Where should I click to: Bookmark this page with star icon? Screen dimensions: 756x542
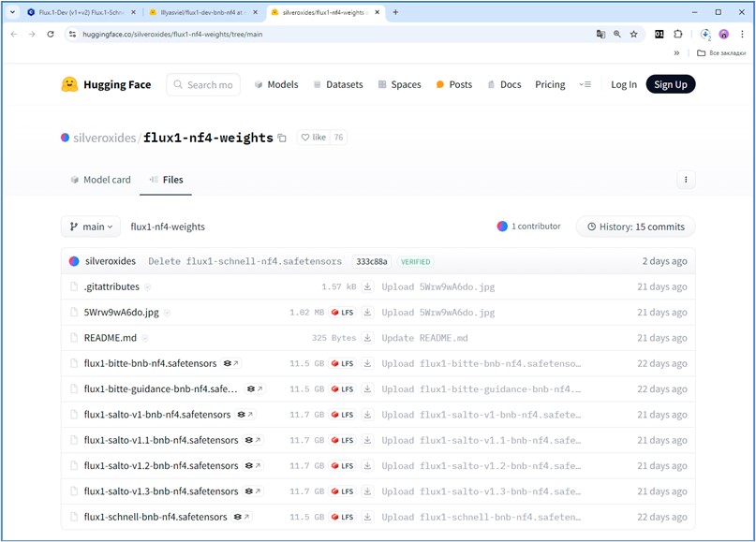coord(633,34)
